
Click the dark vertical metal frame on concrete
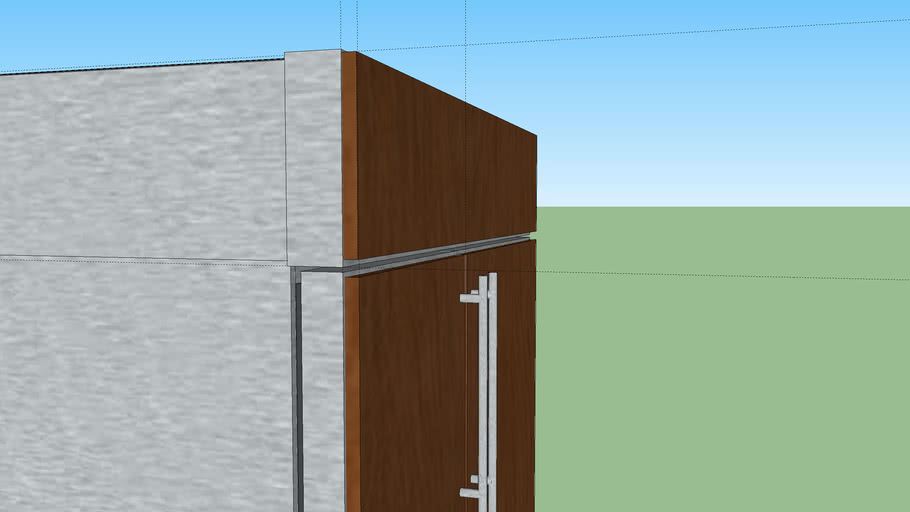(296, 400)
